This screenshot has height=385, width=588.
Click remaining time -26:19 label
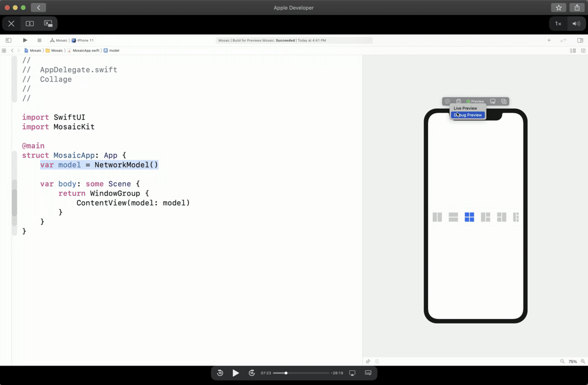[337, 373]
